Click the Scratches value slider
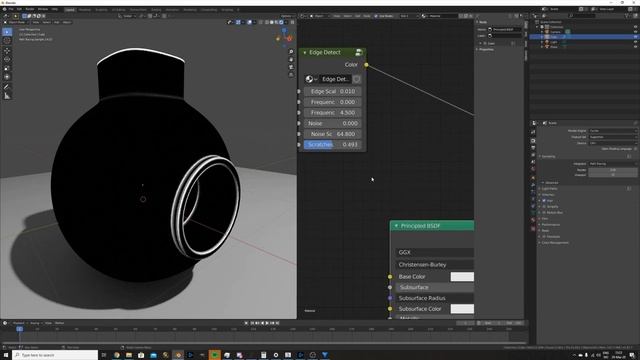 point(333,144)
